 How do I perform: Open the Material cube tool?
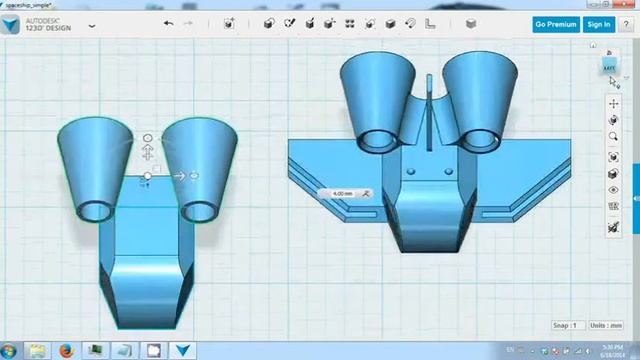(471, 24)
